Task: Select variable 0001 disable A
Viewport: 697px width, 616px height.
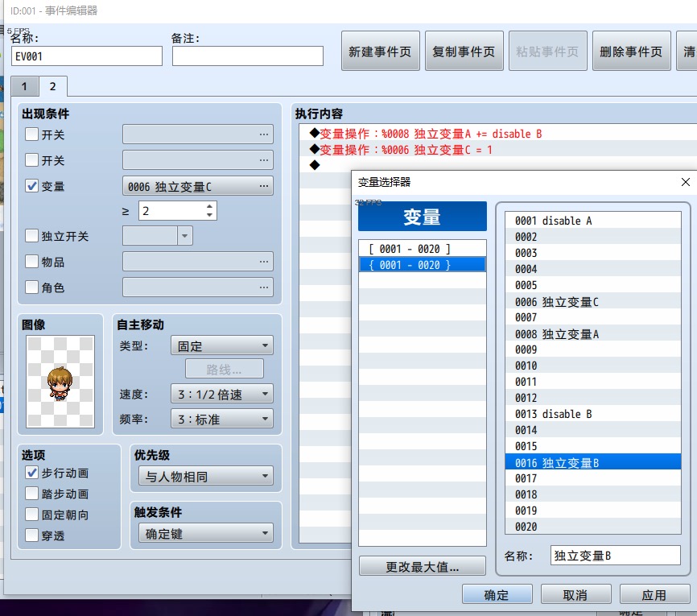Action: (593, 221)
